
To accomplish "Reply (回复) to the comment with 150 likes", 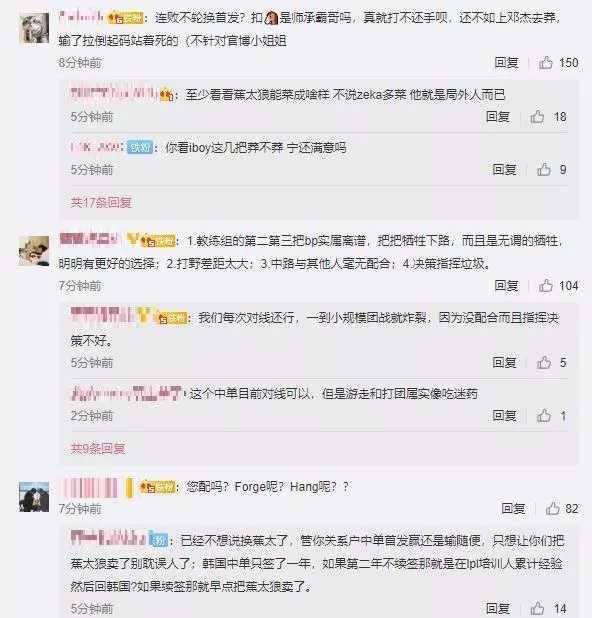I will (506, 63).
